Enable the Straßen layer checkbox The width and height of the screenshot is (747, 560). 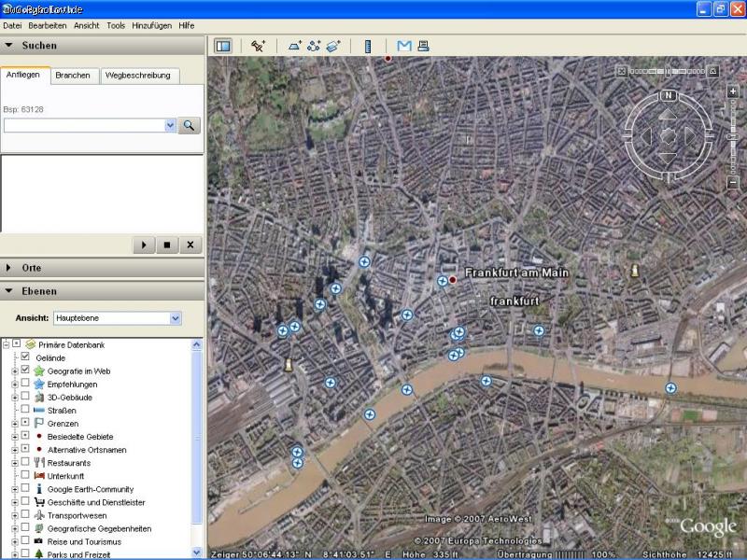[25, 410]
